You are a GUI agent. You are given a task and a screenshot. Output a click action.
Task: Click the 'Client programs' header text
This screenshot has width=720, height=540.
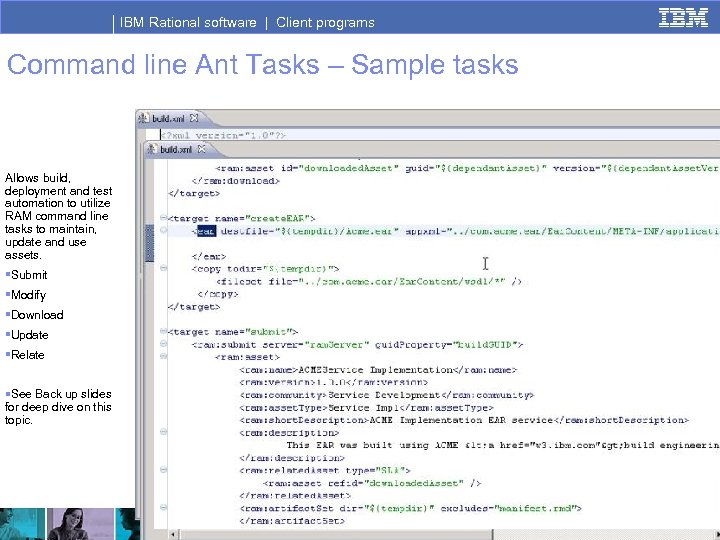pyautogui.click(x=325, y=22)
